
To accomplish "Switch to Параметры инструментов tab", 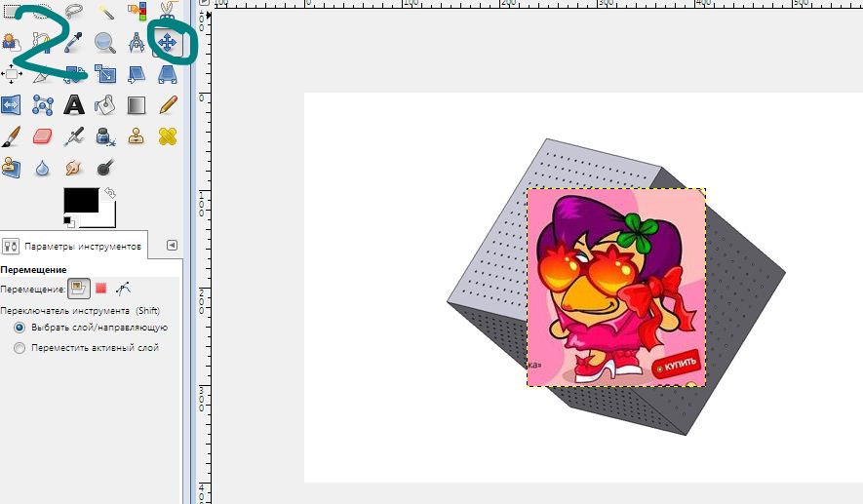I will point(73,246).
